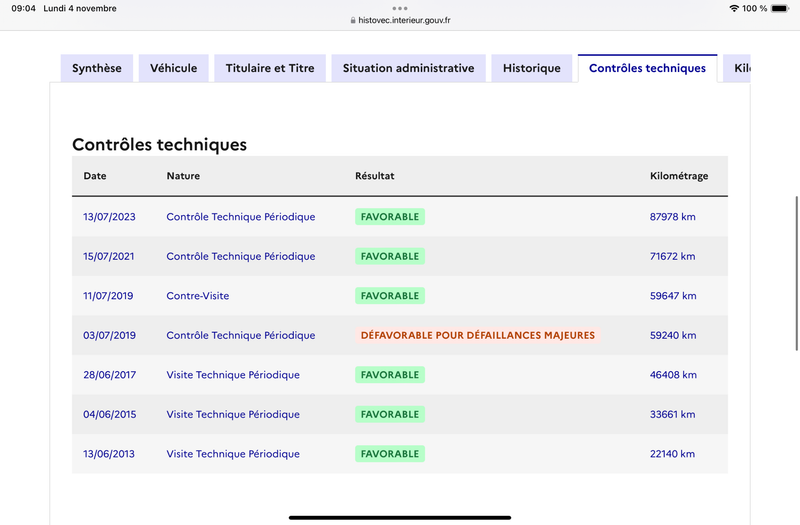The width and height of the screenshot is (800, 525).
Task: Click the 87978 km value
Action: [x=672, y=217]
